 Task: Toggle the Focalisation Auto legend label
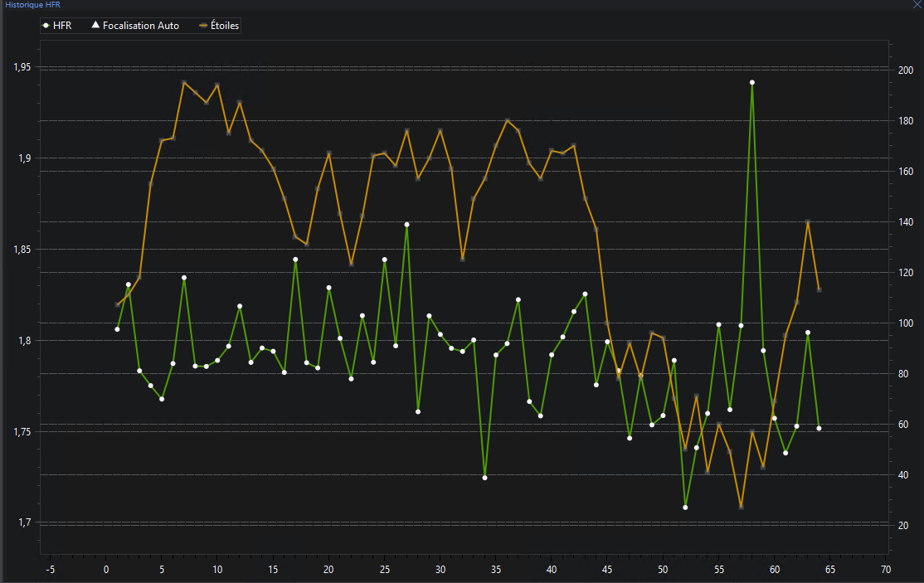coord(140,26)
